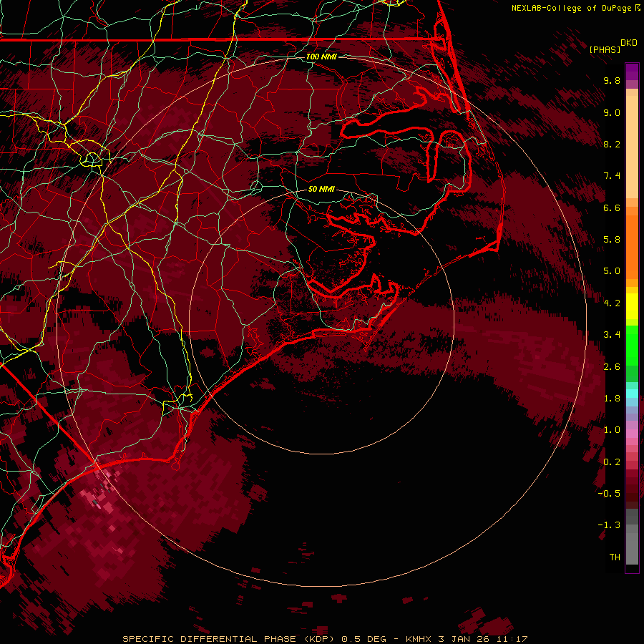
Task: Select the 50 NMI range ring label
Action: pyautogui.click(x=321, y=189)
